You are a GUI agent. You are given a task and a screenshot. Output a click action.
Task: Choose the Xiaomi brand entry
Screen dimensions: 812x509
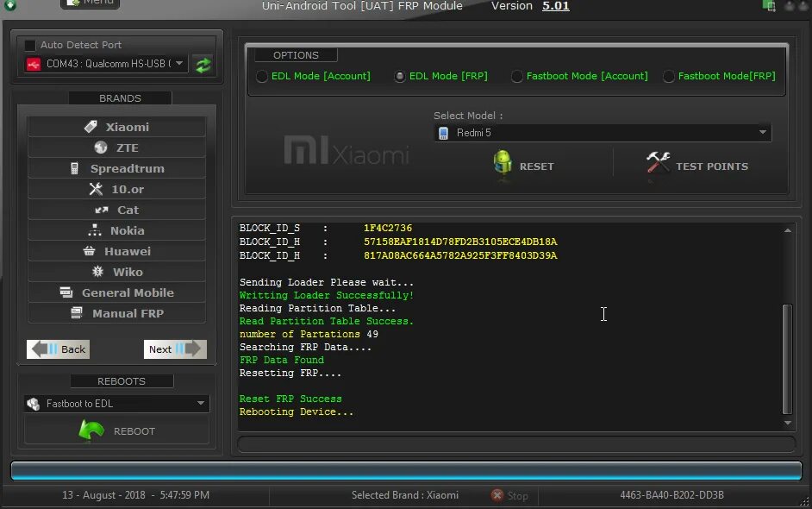[x=116, y=127]
